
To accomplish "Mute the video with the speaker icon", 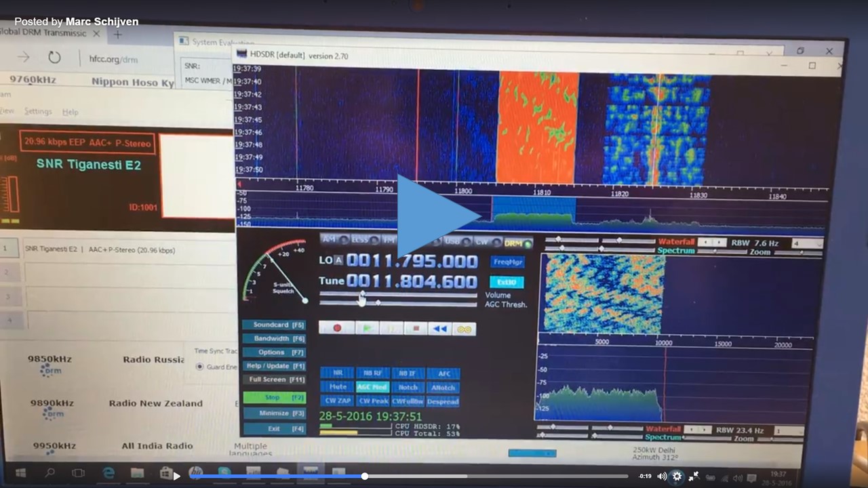I will (661, 476).
